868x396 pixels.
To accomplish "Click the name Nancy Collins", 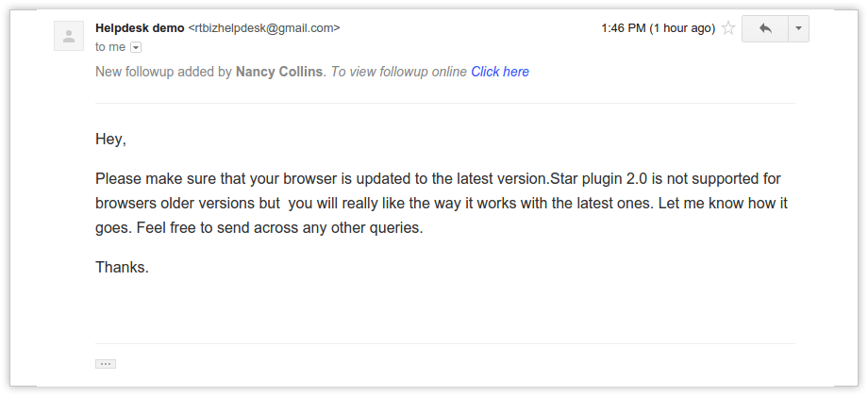I will click(279, 72).
